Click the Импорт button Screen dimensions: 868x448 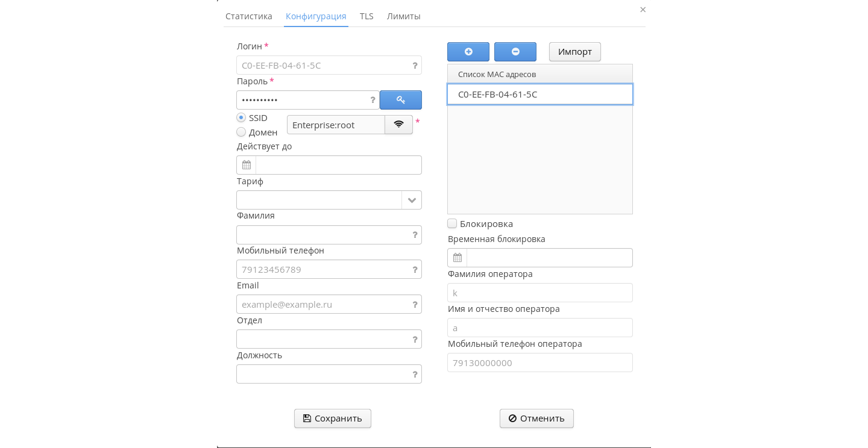pos(575,52)
